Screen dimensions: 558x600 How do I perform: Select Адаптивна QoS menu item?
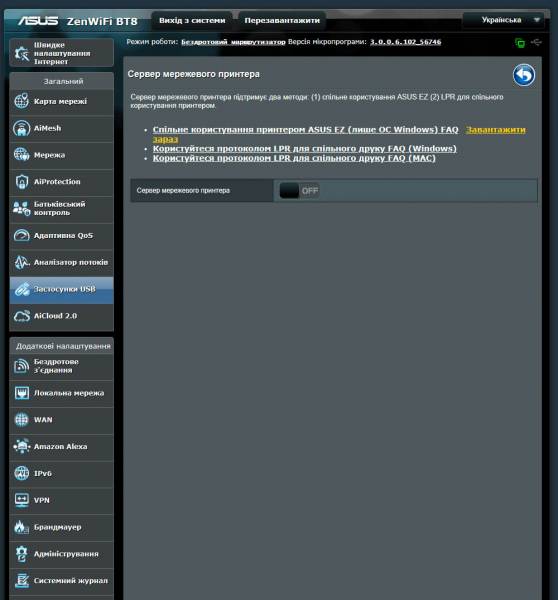[x=62, y=235]
